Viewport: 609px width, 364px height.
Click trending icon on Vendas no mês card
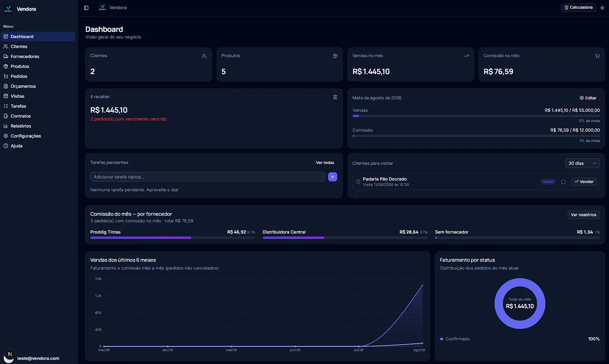[466, 56]
